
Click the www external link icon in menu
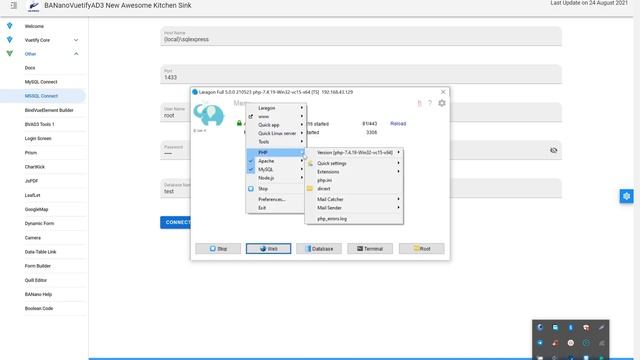[x=251, y=116]
